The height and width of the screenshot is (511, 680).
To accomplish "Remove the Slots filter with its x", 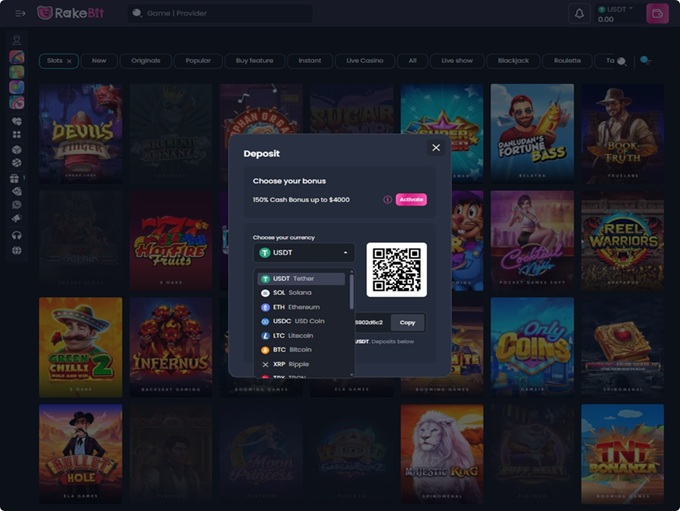I will [69, 61].
